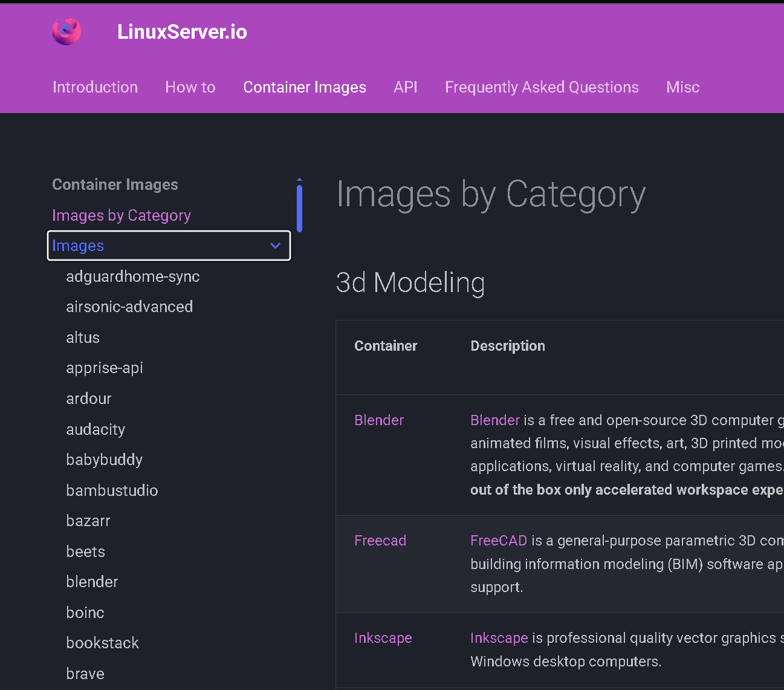Open bambustudio in the sidebar
This screenshot has height=690, width=784.
click(112, 490)
